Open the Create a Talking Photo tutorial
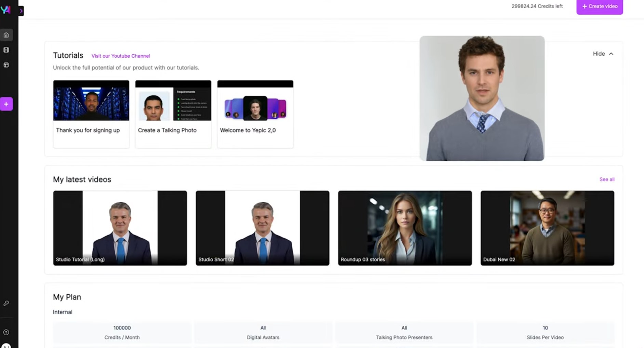The height and width of the screenshot is (348, 644). pyautogui.click(x=173, y=114)
